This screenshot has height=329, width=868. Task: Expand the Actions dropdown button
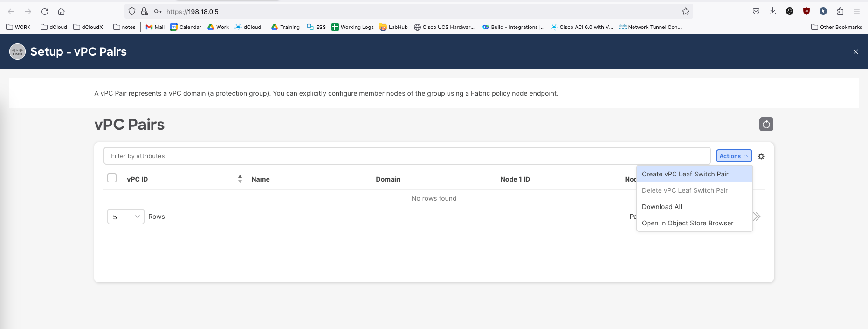point(733,156)
